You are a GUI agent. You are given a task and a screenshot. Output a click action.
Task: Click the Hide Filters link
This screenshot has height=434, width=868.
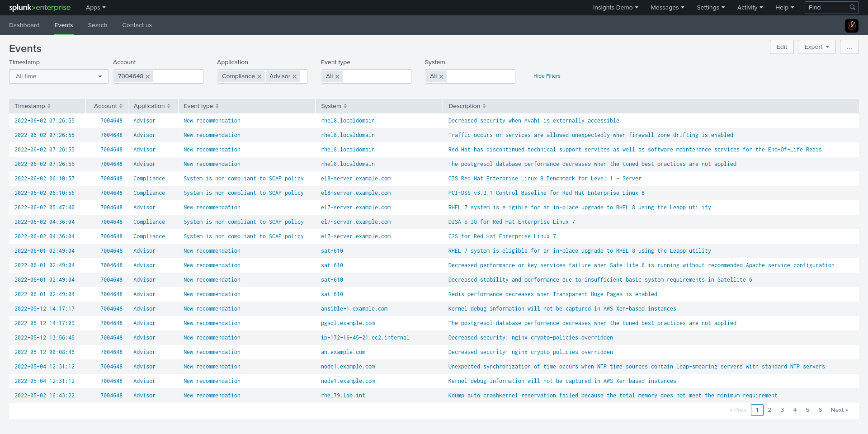click(547, 76)
